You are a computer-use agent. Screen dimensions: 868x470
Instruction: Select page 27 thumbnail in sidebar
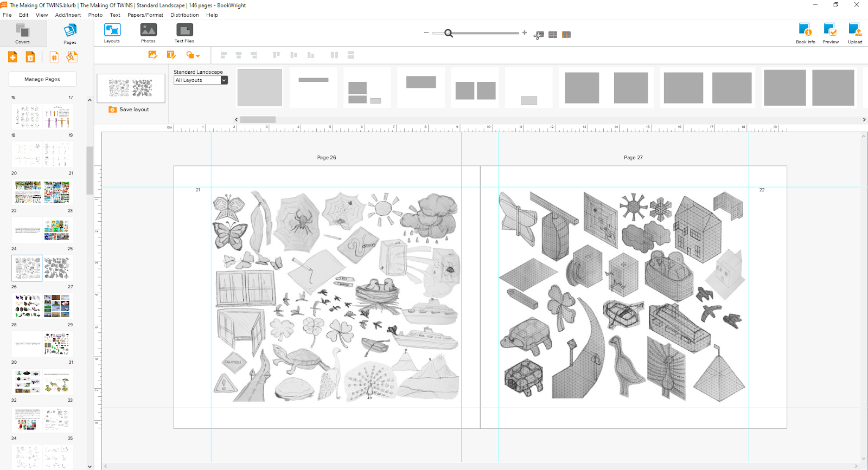pos(57,268)
